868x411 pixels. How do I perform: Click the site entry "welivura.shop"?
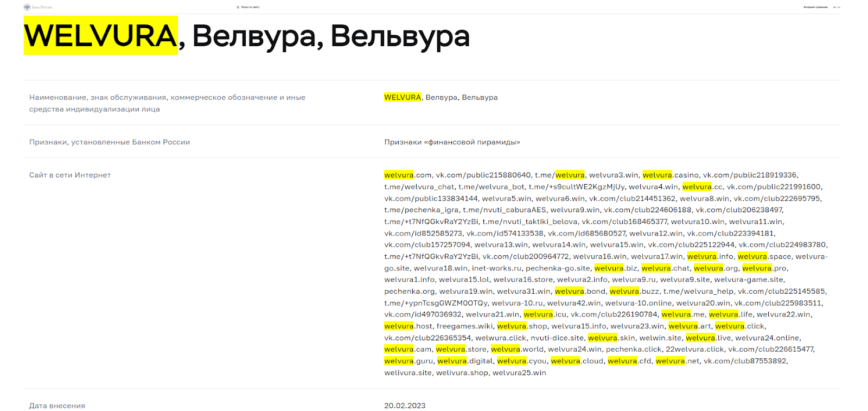[463, 373]
